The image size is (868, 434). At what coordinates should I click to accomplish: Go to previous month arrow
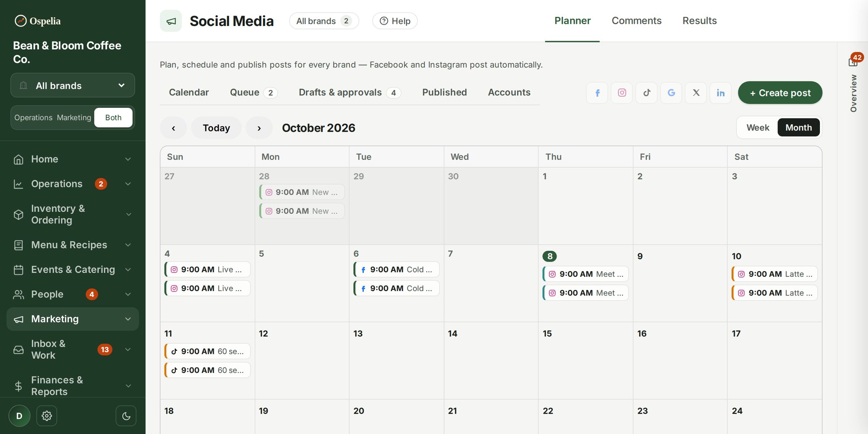point(173,128)
